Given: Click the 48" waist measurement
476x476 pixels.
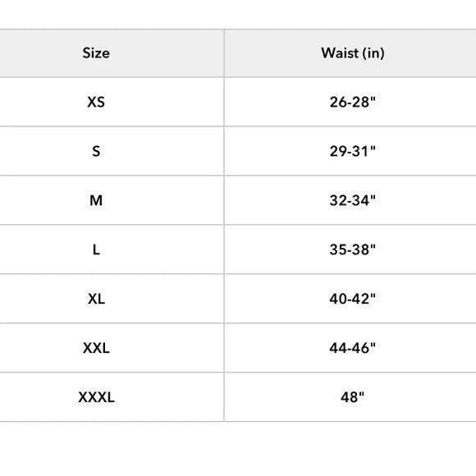Looking at the screenshot, I should [352, 397].
